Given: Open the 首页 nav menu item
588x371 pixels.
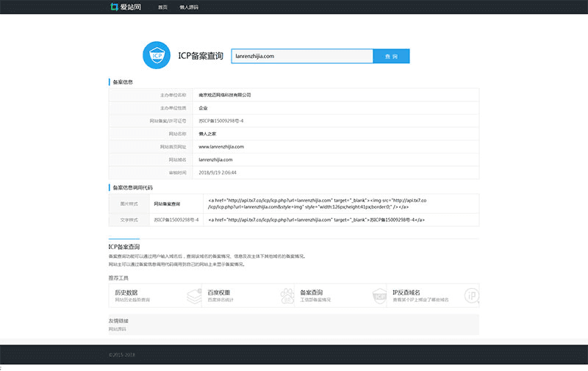Looking at the screenshot, I should pyautogui.click(x=162, y=7).
